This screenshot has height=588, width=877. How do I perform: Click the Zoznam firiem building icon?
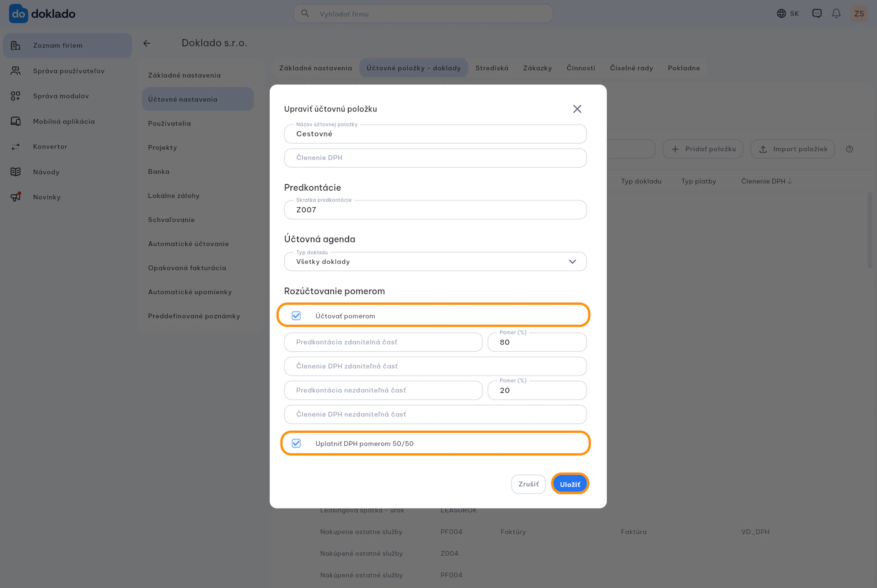coord(15,45)
